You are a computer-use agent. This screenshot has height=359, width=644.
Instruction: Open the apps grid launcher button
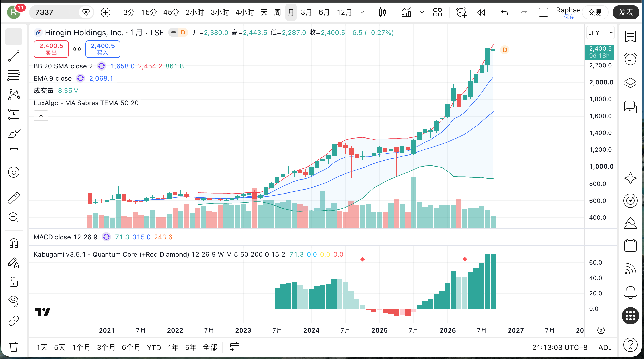(630, 316)
